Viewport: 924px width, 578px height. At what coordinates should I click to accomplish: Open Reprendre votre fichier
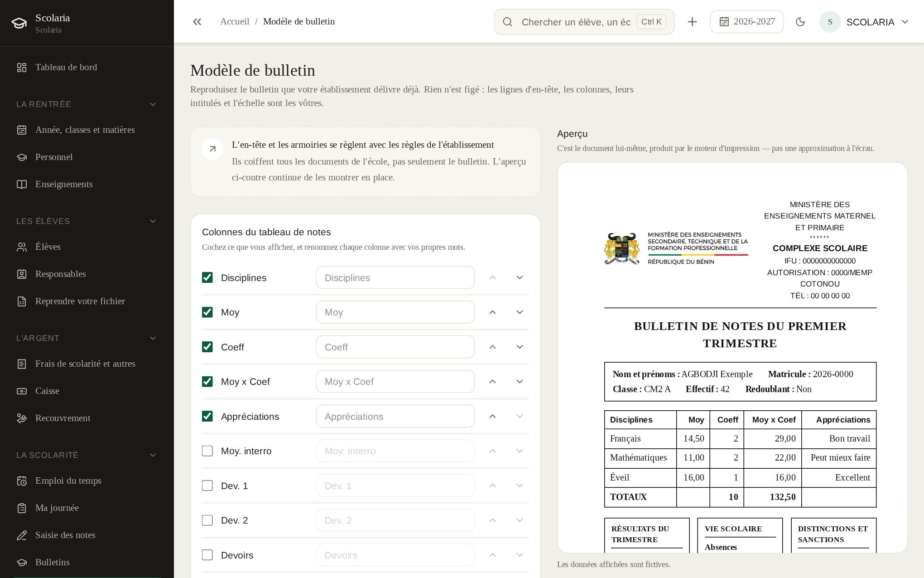[x=87, y=301]
